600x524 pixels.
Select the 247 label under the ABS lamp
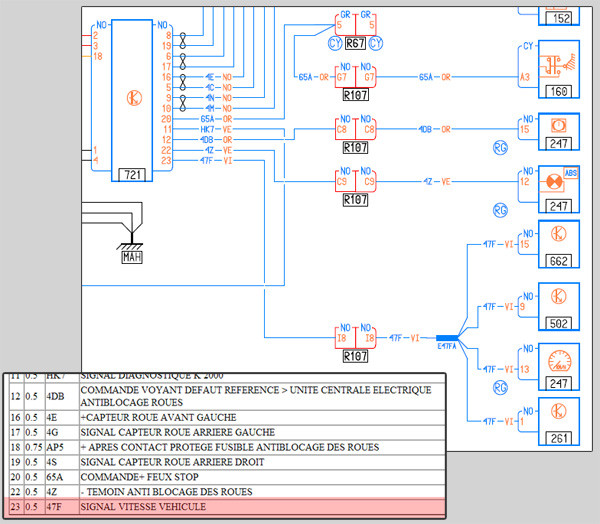point(559,207)
